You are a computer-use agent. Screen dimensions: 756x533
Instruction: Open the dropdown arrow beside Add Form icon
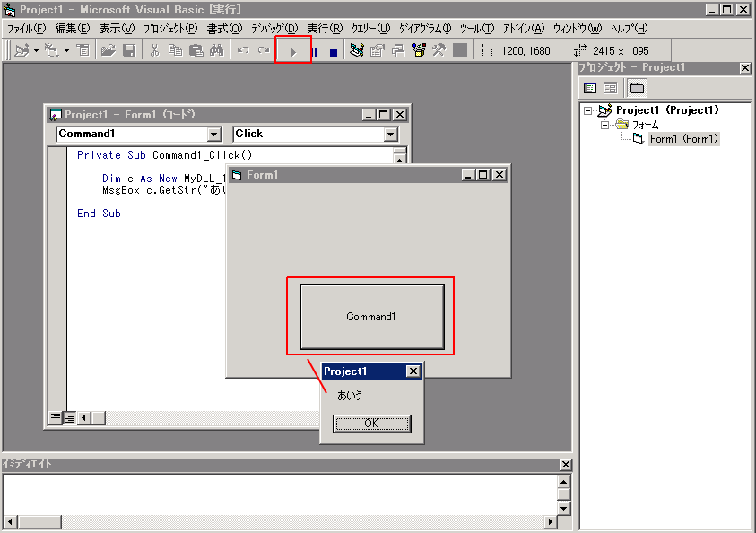pyautogui.click(x=68, y=50)
